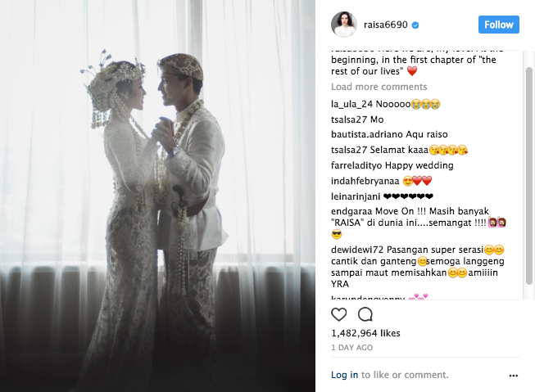Viewport: 535px width, 392px height.
Task: Expand Load more comments
Action: (379, 87)
